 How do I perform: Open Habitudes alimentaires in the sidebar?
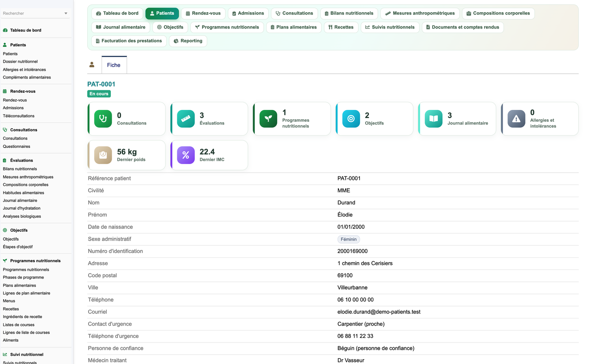point(24,193)
